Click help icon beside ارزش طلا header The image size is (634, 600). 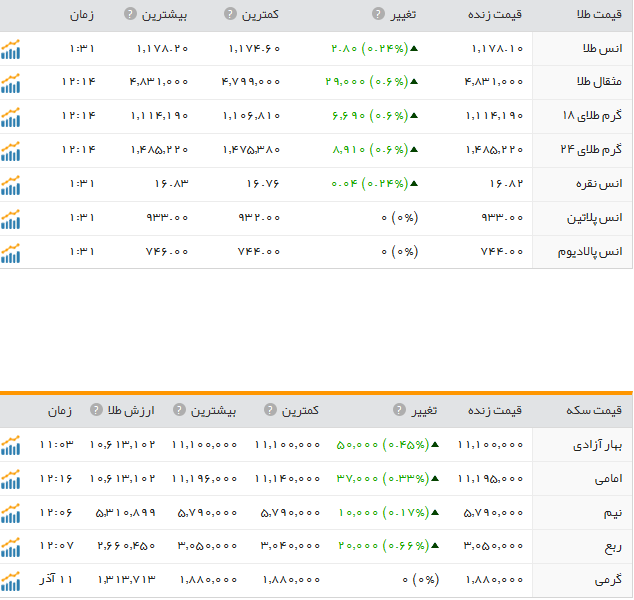pyautogui.click(x=96, y=410)
